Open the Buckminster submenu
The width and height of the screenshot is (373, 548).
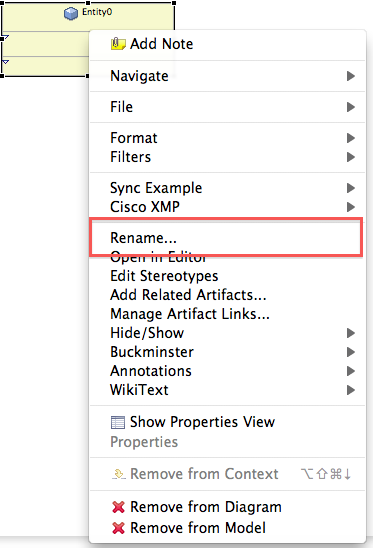pyautogui.click(x=227, y=352)
